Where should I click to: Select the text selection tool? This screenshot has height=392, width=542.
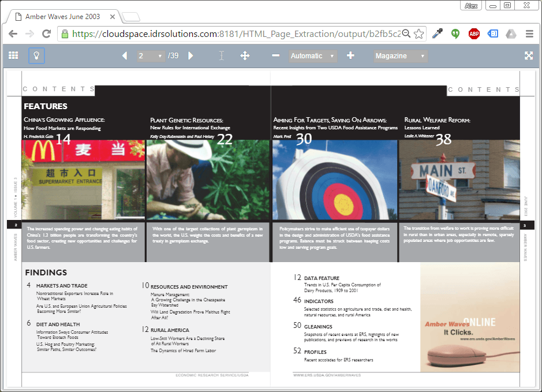[x=221, y=55]
